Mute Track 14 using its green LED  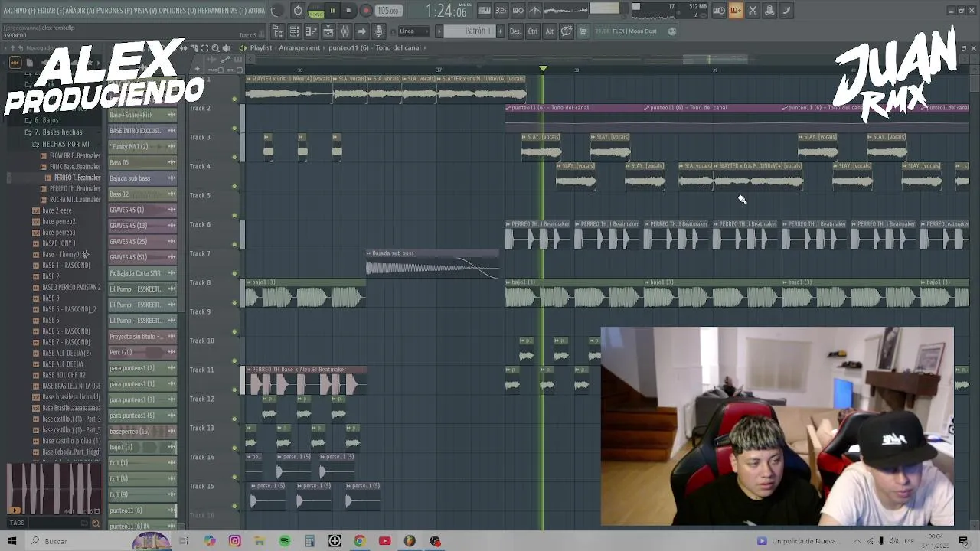234,477
